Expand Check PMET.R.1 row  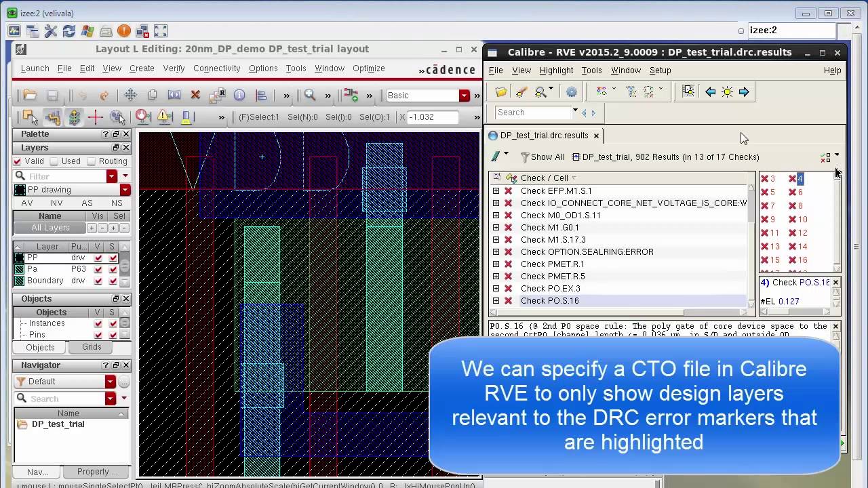pyautogui.click(x=496, y=264)
